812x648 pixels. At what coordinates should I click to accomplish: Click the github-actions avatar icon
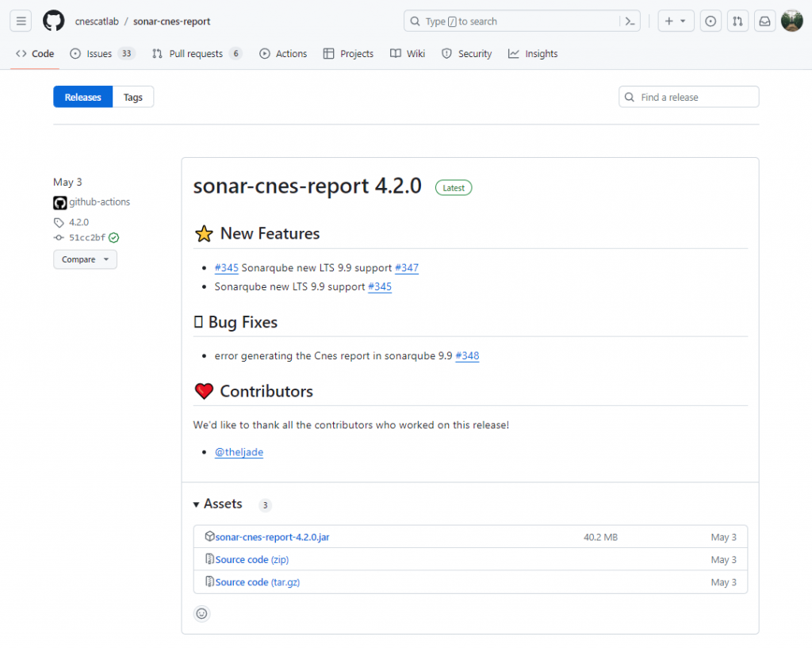coord(60,202)
